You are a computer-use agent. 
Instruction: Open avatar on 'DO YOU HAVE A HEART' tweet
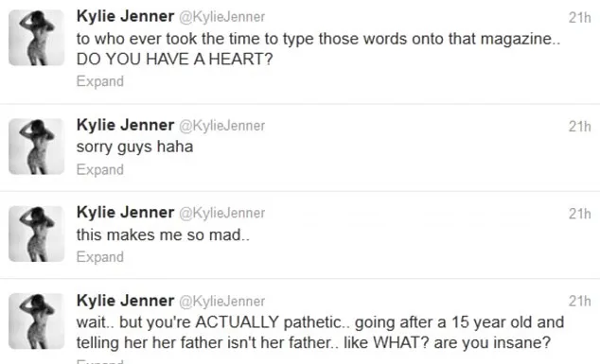click(36, 38)
